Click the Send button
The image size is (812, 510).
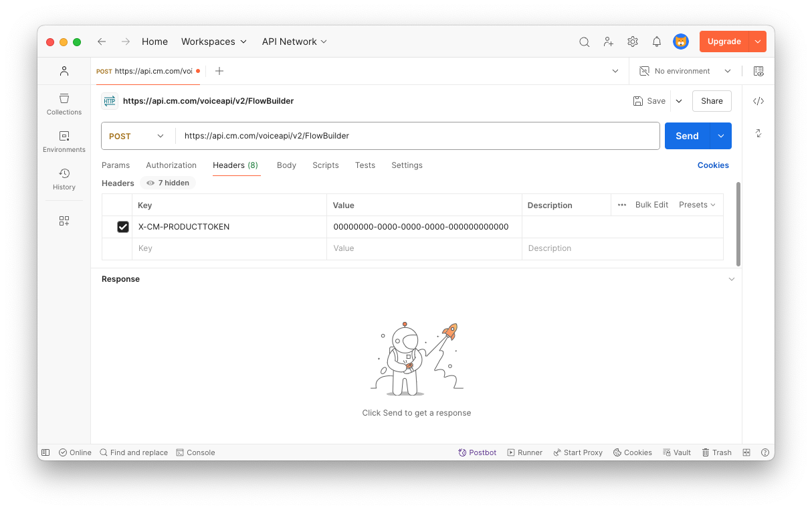[x=687, y=136]
